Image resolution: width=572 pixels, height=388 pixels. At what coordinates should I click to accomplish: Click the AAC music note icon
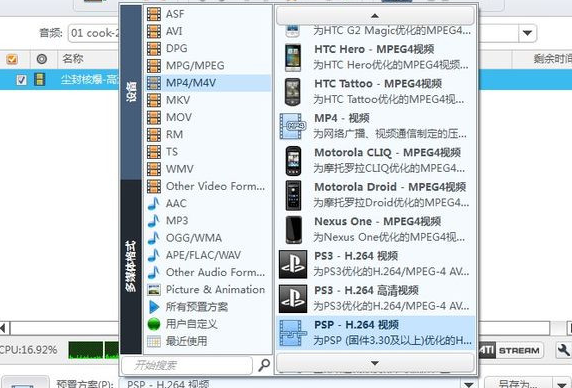(154, 203)
